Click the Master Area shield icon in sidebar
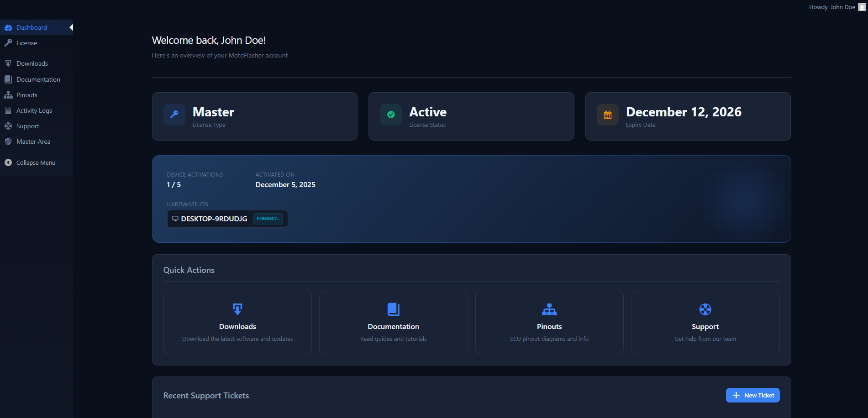This screenshot has height=418, width=868. tap(8, 141)
